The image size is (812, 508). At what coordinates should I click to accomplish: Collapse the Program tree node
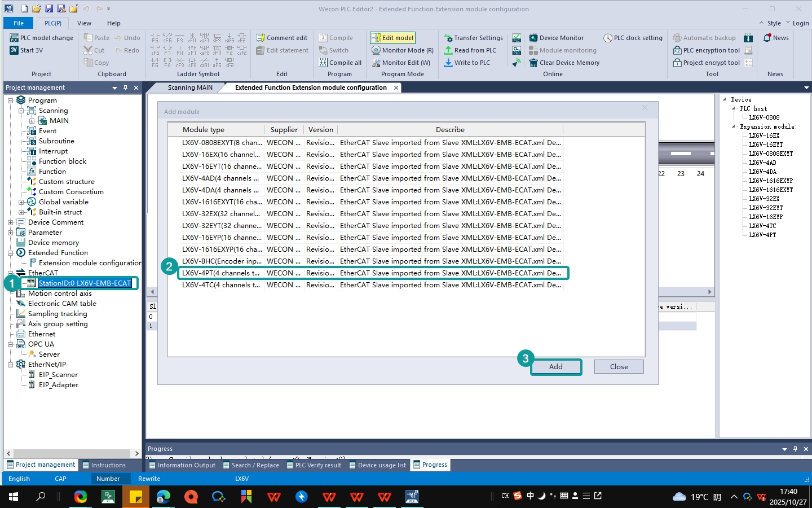[10, 100]
